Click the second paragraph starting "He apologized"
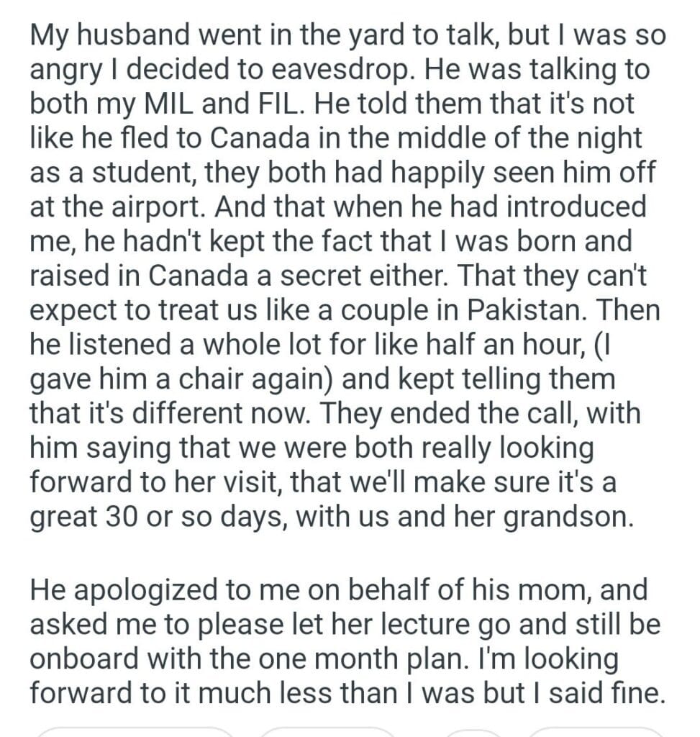Image resolution: width=700 pixels, height=737 pixels. tap(342, 641)
